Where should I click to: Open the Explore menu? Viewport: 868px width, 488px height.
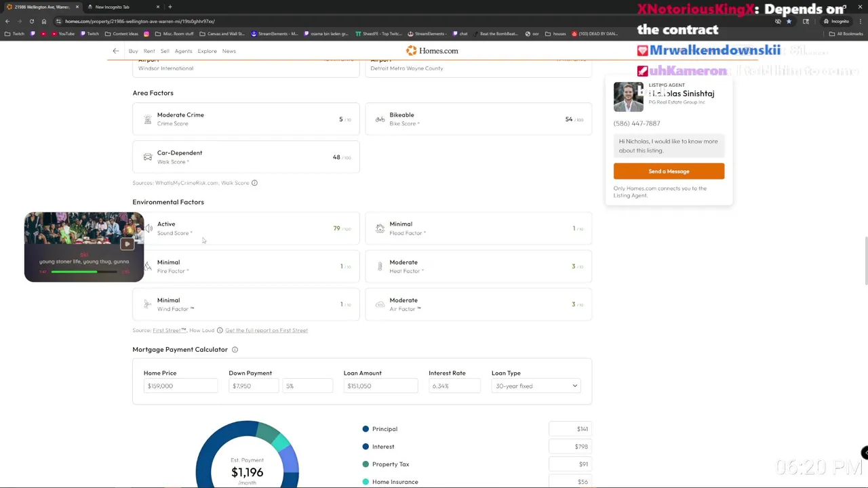point(207,51)
